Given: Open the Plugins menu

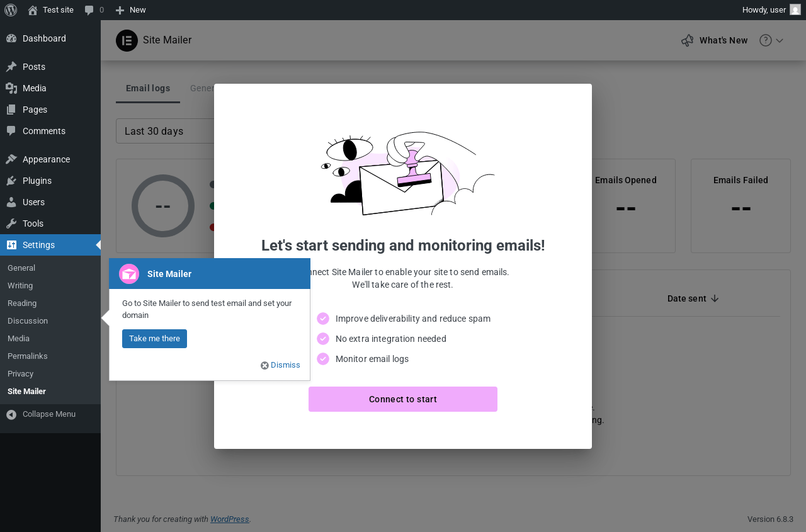Looking at the screenshot, I should pyautogui.click(x=50, y=181).
